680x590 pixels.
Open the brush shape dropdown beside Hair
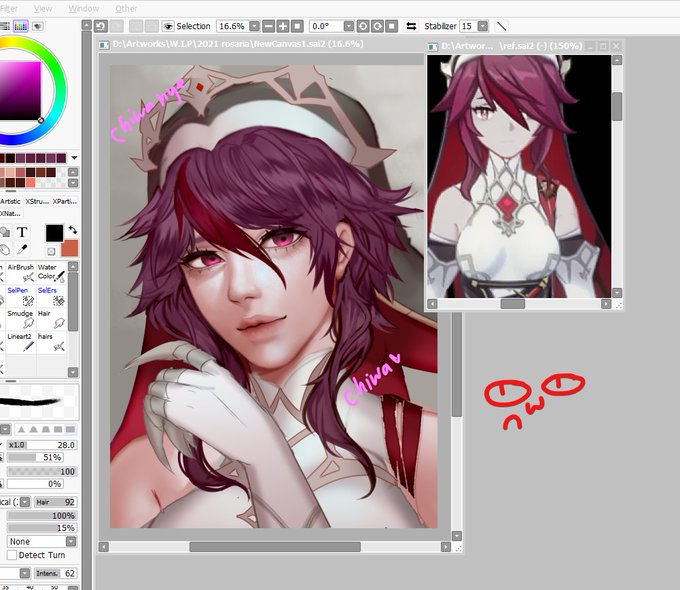point(25,502)
